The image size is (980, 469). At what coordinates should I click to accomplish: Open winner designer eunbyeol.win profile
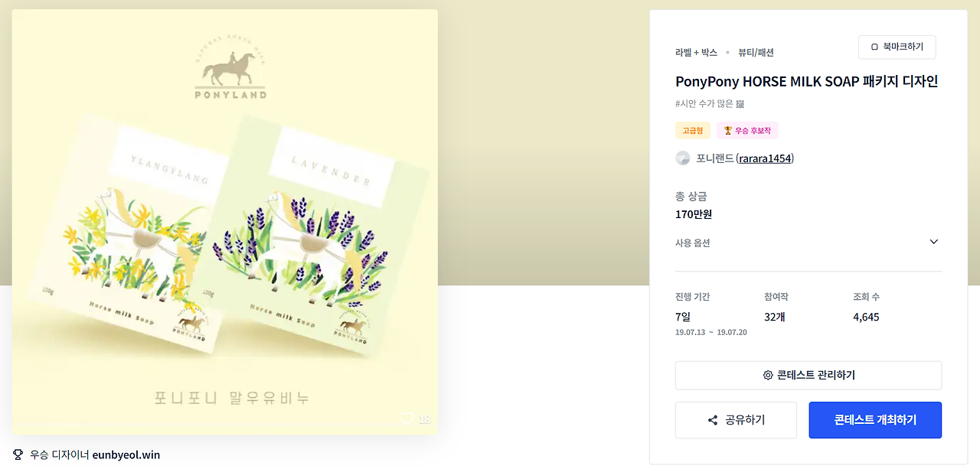coord(126,454)
